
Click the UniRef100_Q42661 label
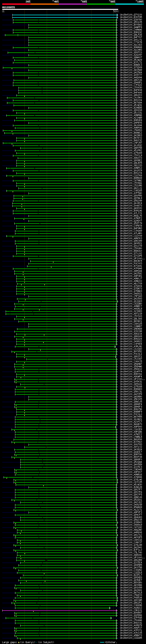click(131, 590)
